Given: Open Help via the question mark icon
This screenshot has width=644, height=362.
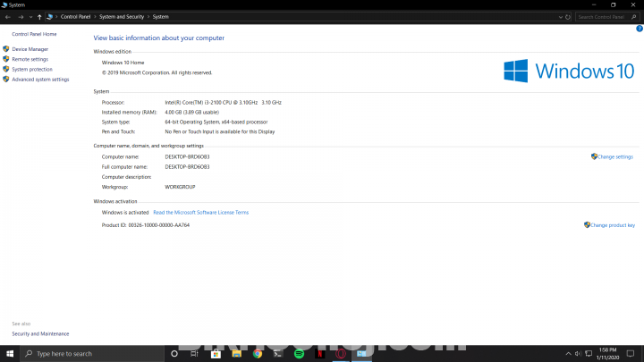Looking at the screenshot, I should (640, 29).
